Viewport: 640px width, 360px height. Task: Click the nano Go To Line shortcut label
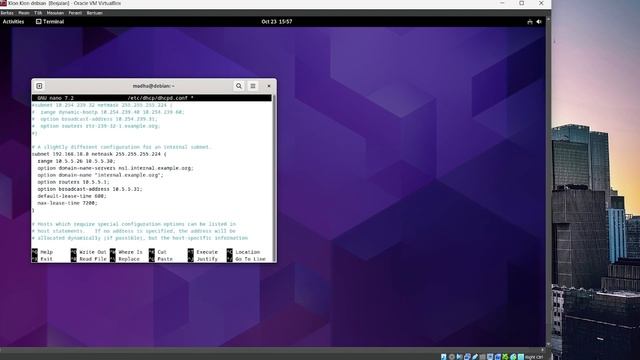pos(251,259)
